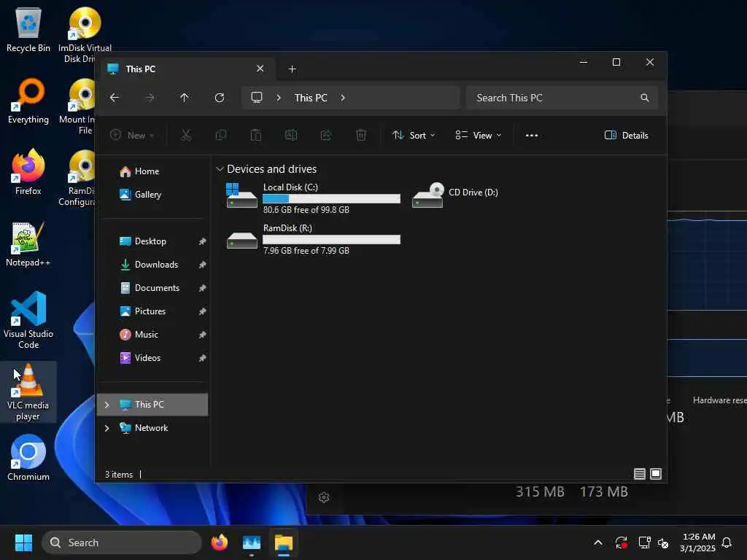Click the forward navigation arrow
This screenshot has height=560, width=747.
150,98
